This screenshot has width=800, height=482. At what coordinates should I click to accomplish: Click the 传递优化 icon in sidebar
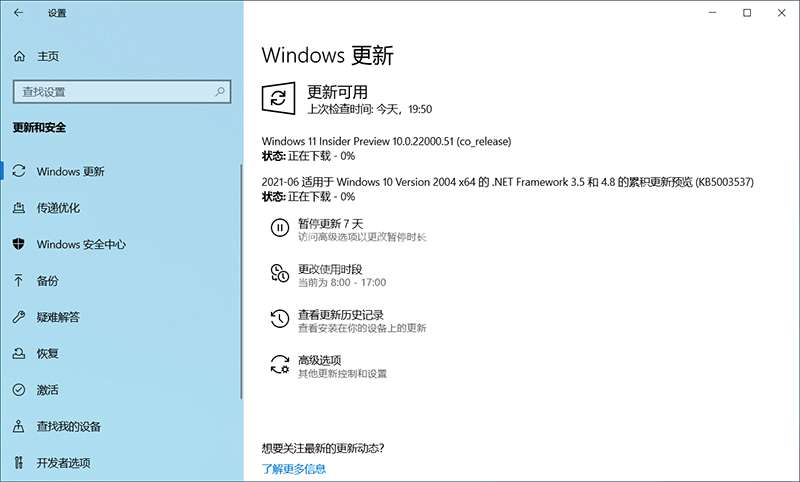click(x=19, y=208)
